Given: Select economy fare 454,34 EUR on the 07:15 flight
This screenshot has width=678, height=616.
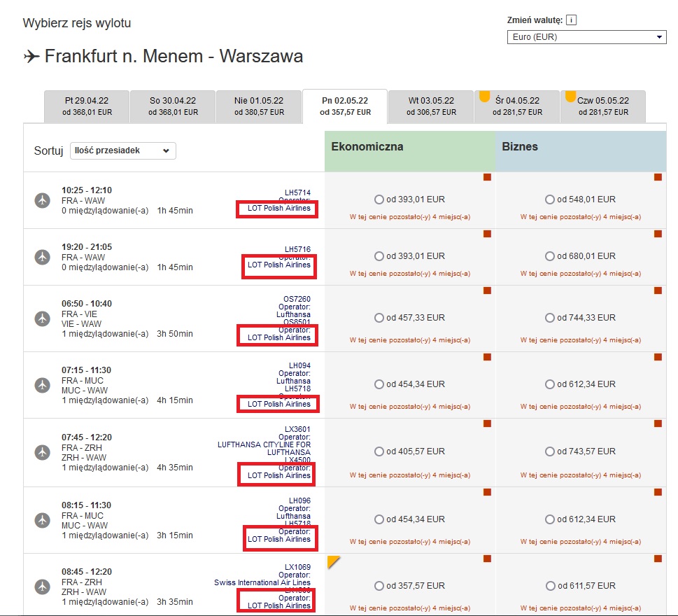Looking at the screenshot, I should [379, 384].
